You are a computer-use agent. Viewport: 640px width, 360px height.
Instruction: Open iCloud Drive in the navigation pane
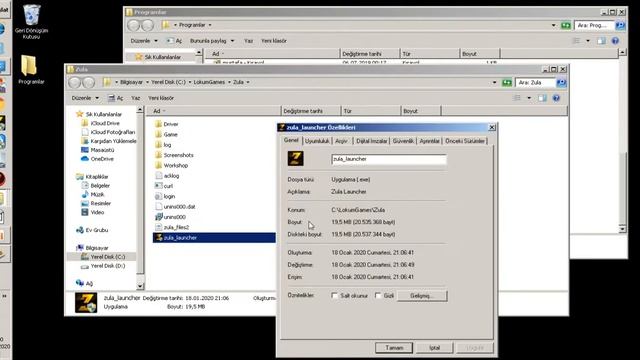click(100, 123)
